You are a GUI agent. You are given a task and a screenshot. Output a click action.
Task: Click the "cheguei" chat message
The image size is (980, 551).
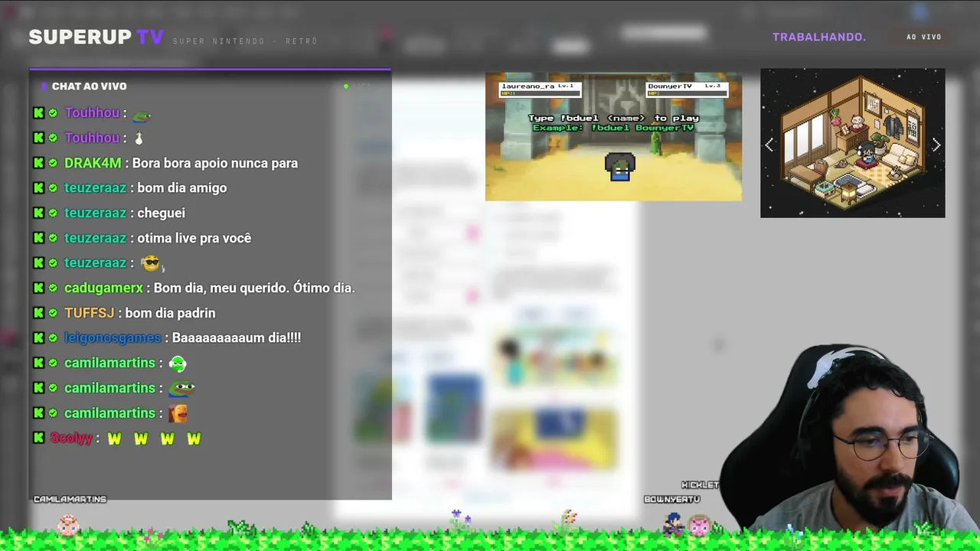coord(161,213)
